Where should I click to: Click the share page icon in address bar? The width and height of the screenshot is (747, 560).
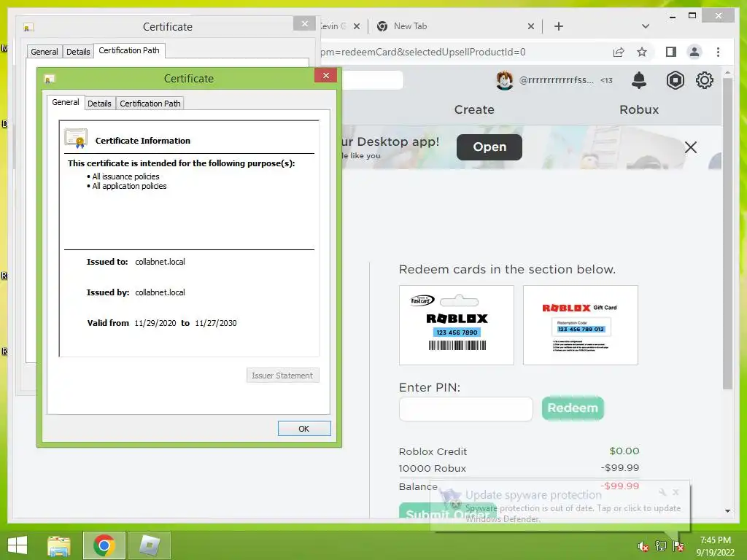[619, 52]
